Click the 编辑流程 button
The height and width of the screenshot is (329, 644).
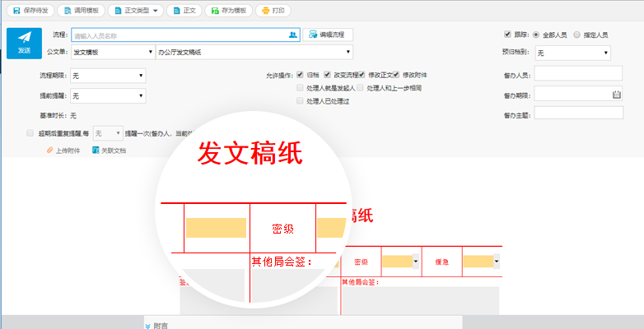pos(328,35)
